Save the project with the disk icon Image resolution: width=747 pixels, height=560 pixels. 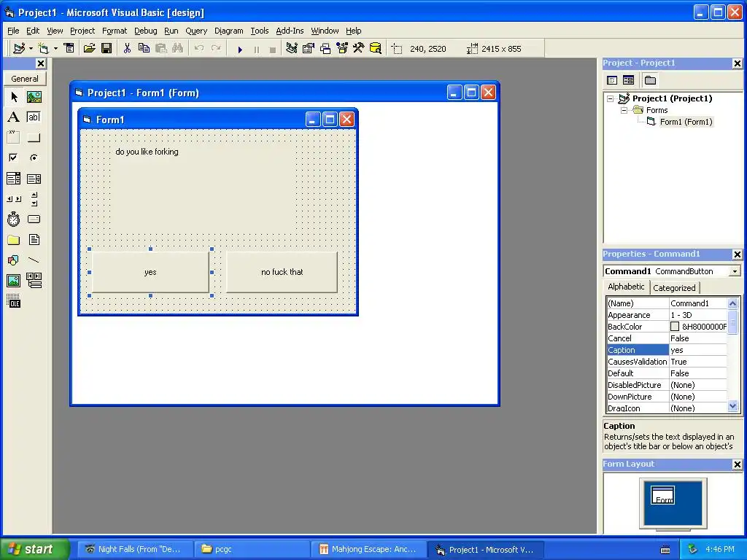(x=107, y=48)
